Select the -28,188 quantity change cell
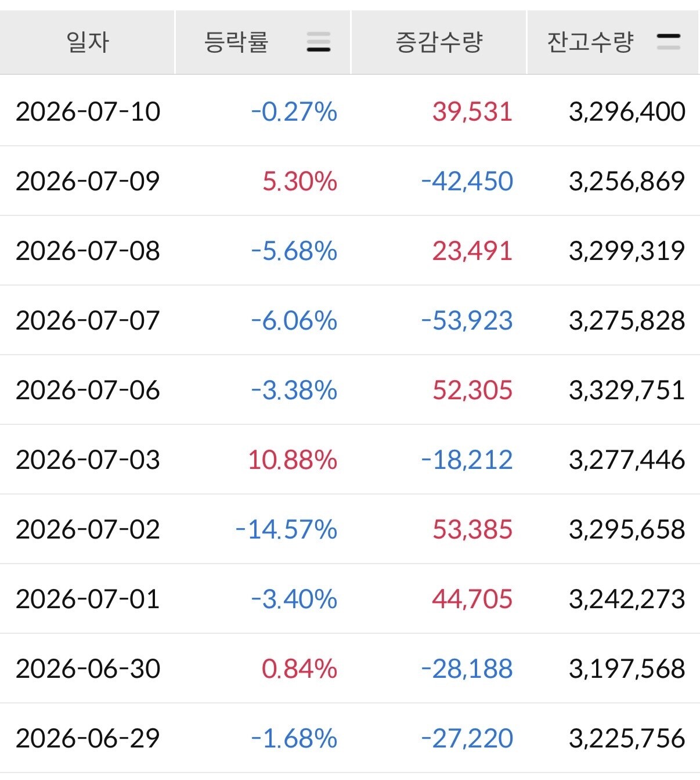 tap(467, 669)
